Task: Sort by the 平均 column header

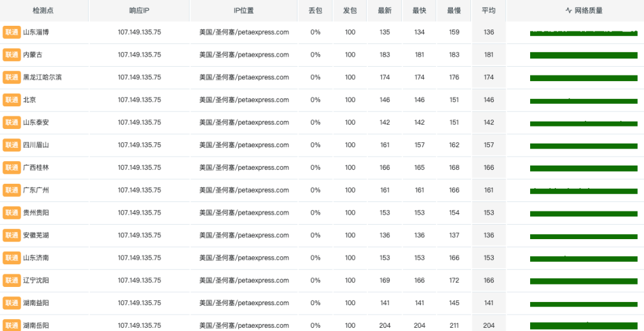Action: coord(489,11)
